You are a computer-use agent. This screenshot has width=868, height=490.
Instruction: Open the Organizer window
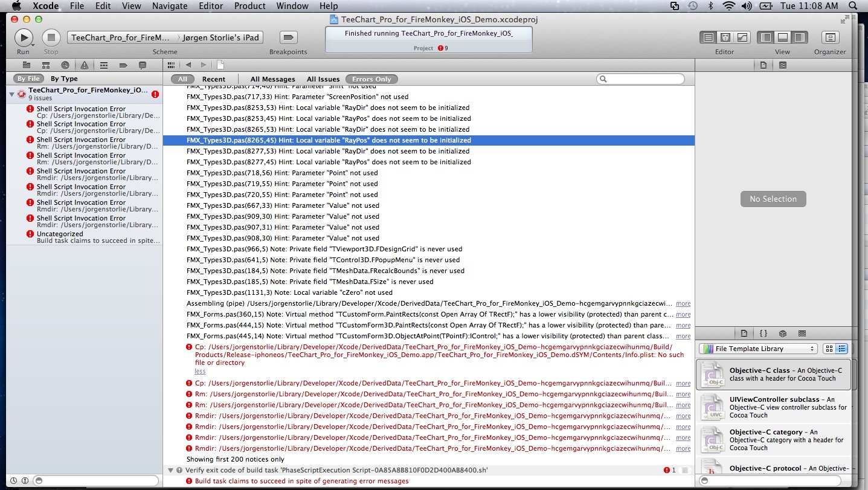click(x=831, y=37)
